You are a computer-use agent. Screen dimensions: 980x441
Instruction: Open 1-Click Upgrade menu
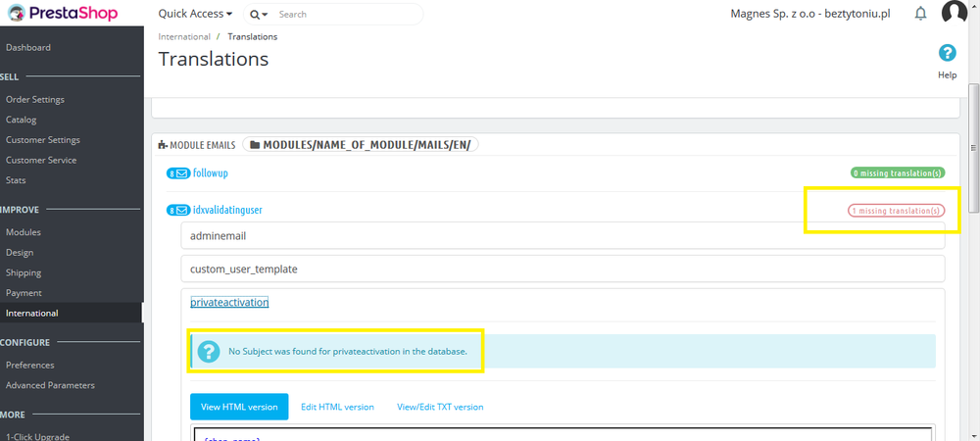(x=37, y=437)
